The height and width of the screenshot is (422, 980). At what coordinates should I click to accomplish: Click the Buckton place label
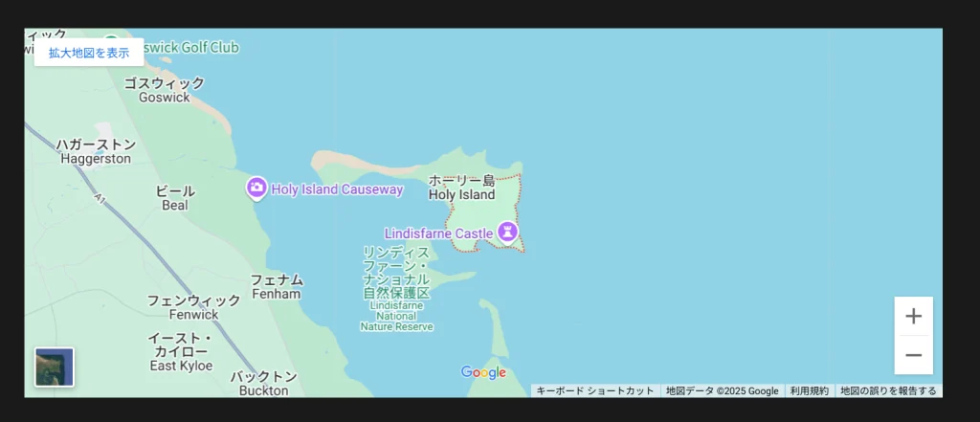pos(264,384)
